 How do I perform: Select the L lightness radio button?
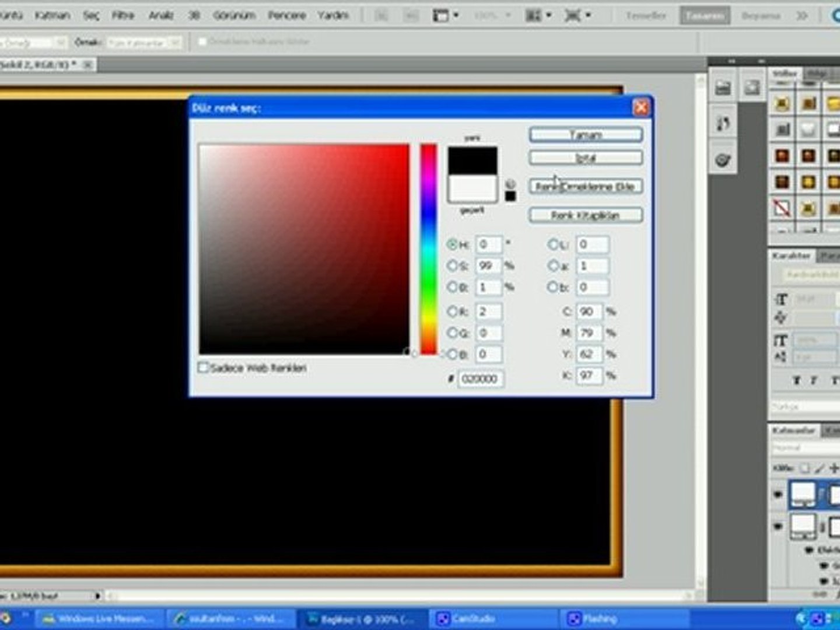tap(553, 245)
